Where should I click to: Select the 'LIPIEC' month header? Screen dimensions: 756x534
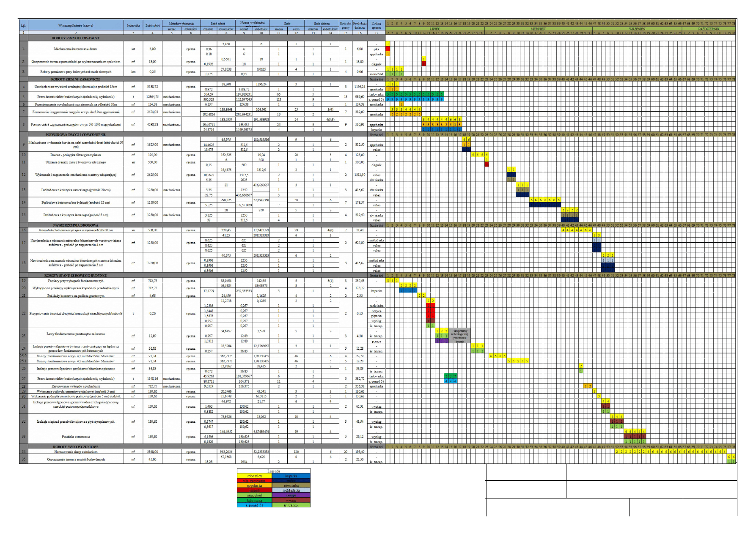coord(435,29)
